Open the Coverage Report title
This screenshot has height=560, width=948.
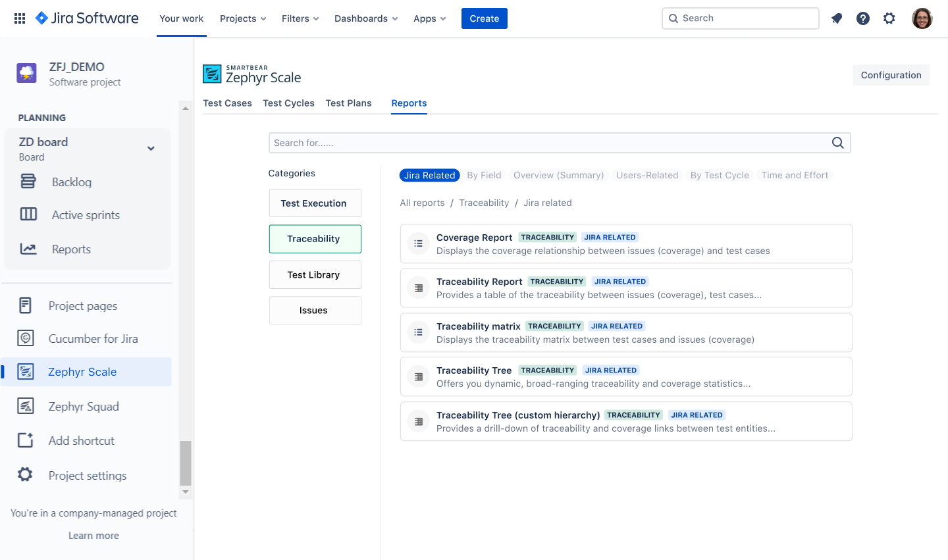pos(474,238)
